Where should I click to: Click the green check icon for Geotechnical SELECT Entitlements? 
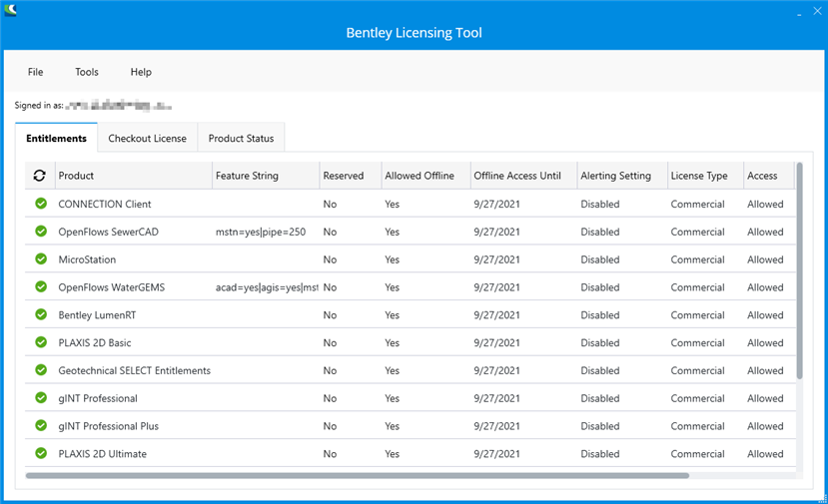click(41, 370)
